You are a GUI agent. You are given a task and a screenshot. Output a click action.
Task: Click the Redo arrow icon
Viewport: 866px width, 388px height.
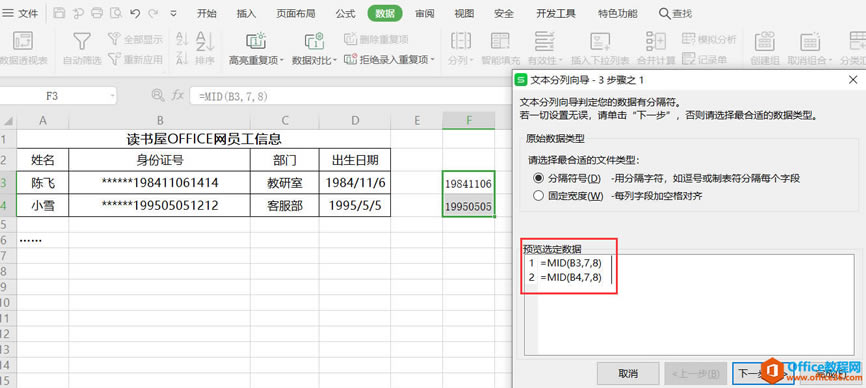(x=153, y=13)
